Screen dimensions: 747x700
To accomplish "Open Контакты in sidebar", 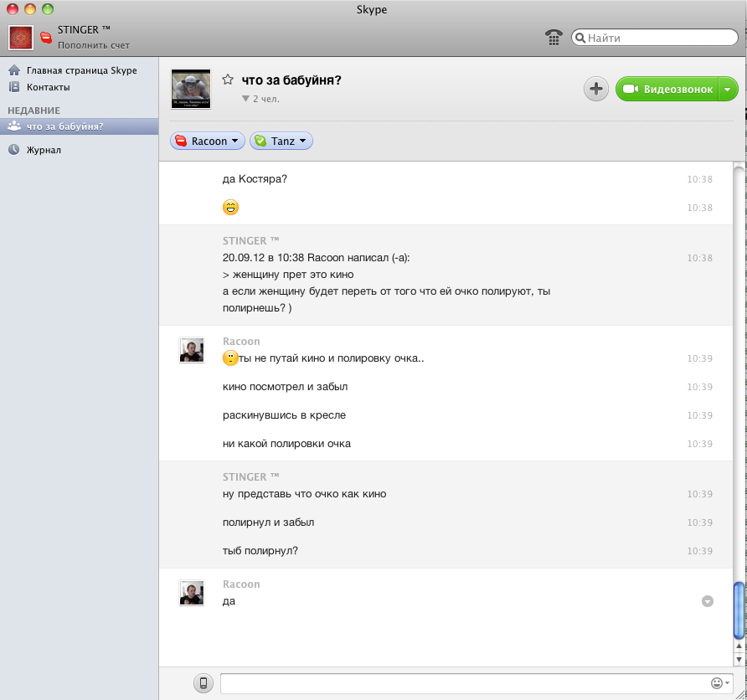I will tap(48, 87).
